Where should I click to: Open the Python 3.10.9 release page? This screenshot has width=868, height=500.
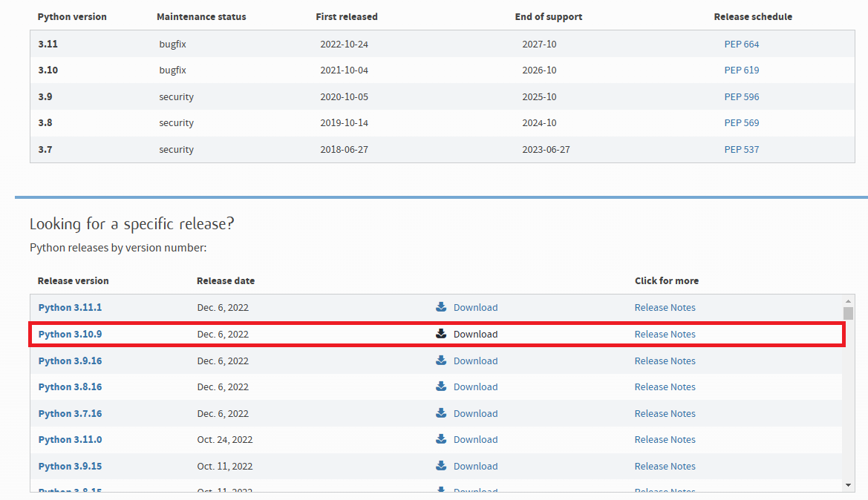pyautogui.click(x=70, y=334)
